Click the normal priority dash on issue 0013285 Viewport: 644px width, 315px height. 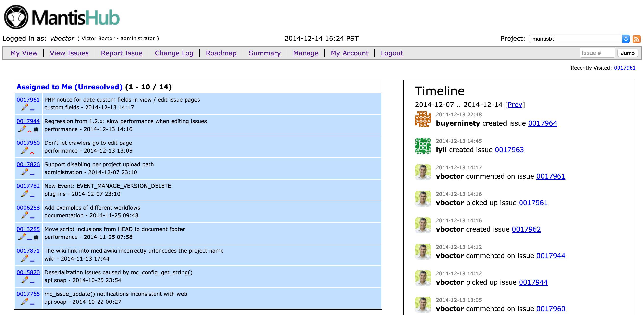pyautogui.click(x=29, y=239)
